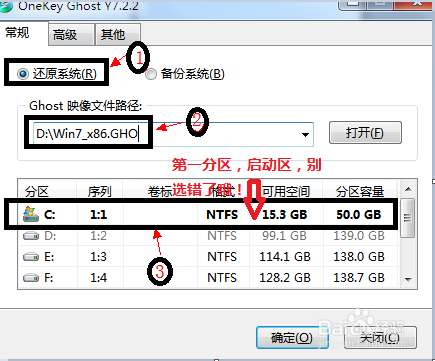Click the partition list scroll down arrow
435x361 pixels.
pos(408,280)
